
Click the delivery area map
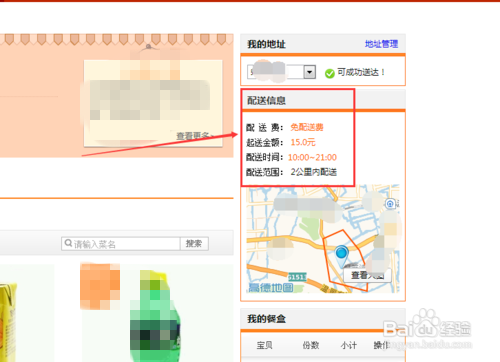pos(323,239)
